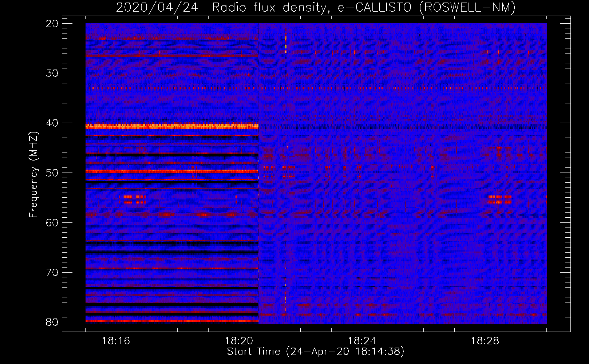This screenshot has height=364, width=589.
Task: Click the 40 frequency tick label
Action: click(52, 123)
